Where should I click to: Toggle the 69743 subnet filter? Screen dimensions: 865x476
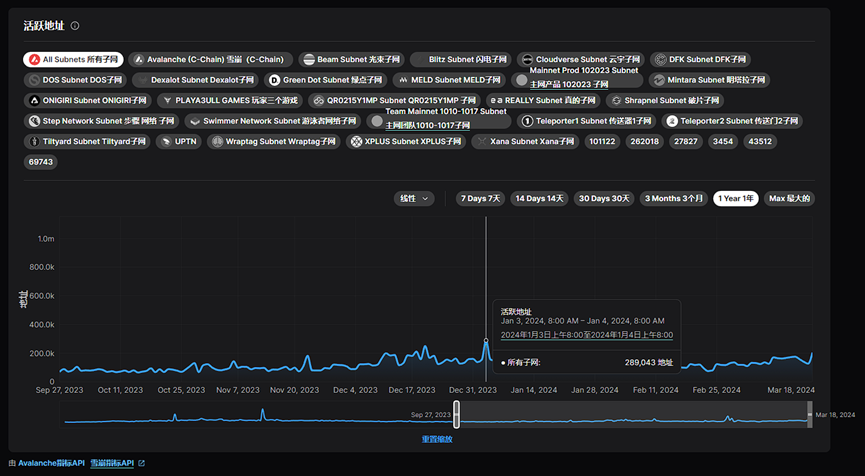point(41,162)
